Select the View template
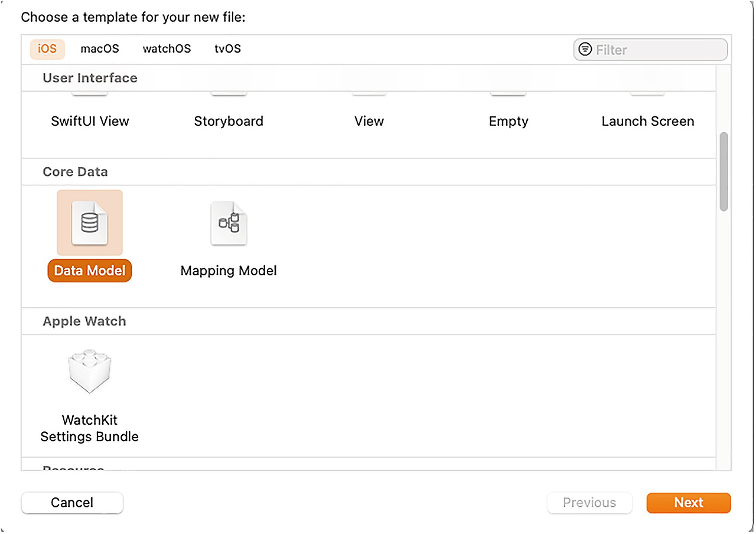 click(369, 121)
